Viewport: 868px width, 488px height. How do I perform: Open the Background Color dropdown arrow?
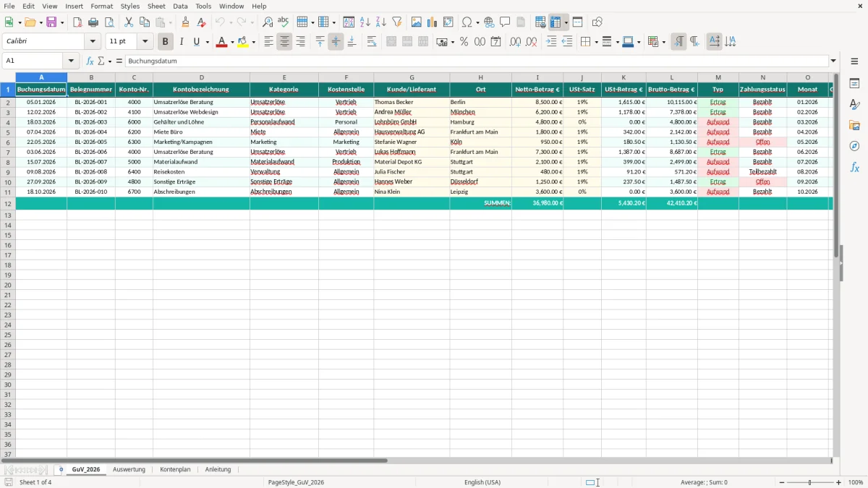(253, 42)
